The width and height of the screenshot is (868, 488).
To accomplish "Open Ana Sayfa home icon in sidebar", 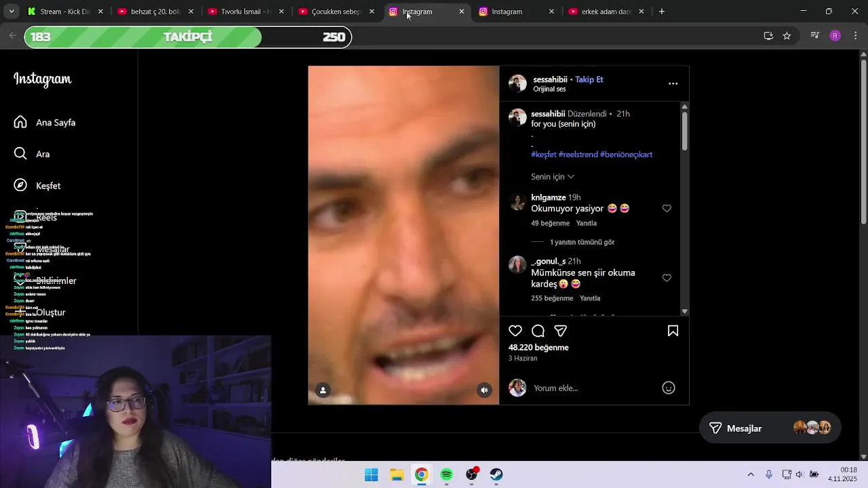I will coord(20,122).
